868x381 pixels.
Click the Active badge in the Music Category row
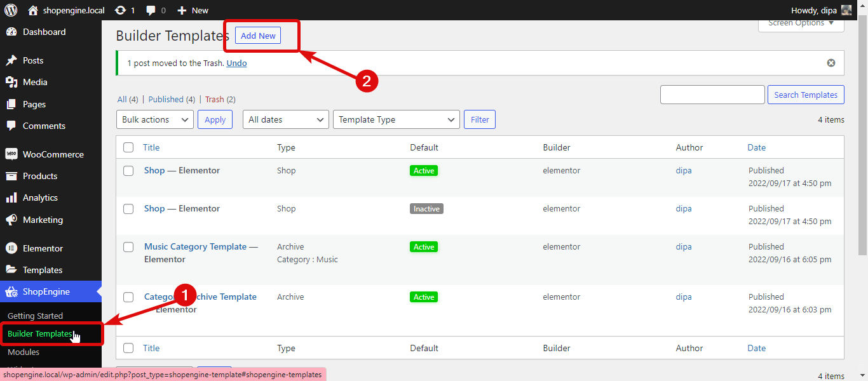(x=424, y=247)
